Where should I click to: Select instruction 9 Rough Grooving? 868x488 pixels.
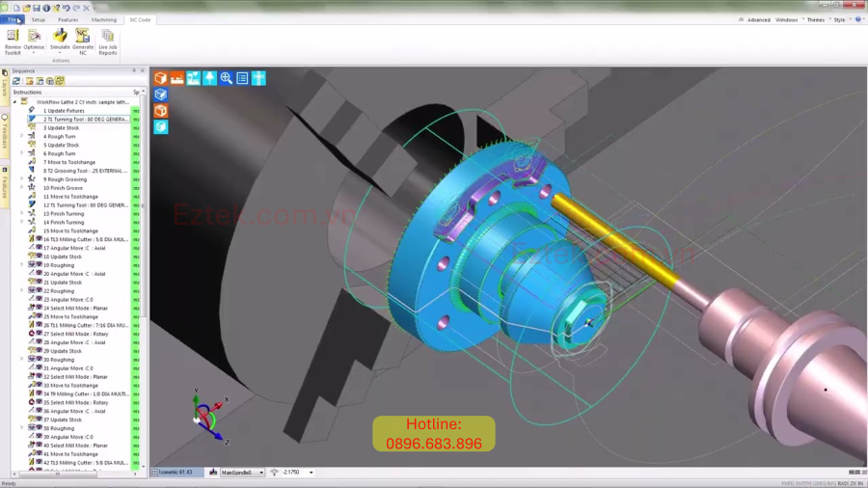click(65, 179)
